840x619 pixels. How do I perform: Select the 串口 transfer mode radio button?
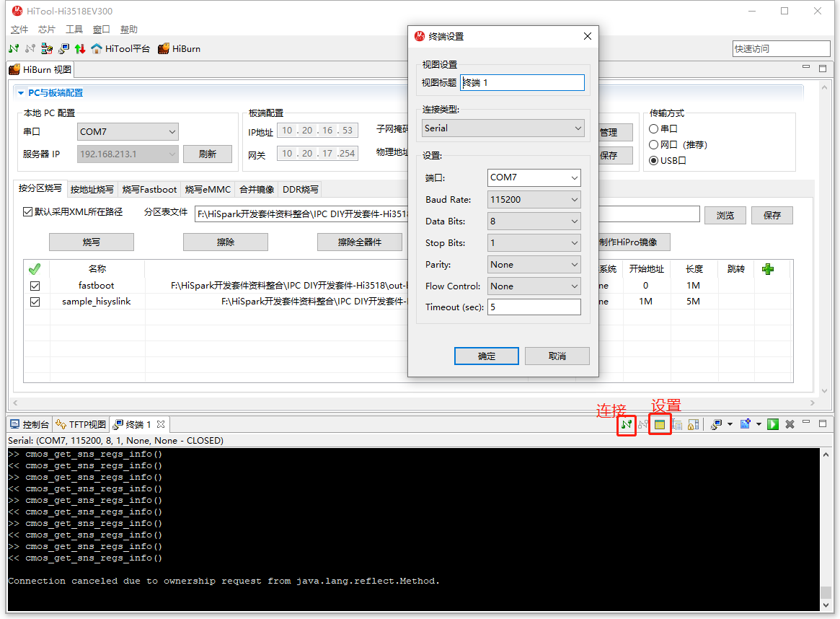click(653, 128)
